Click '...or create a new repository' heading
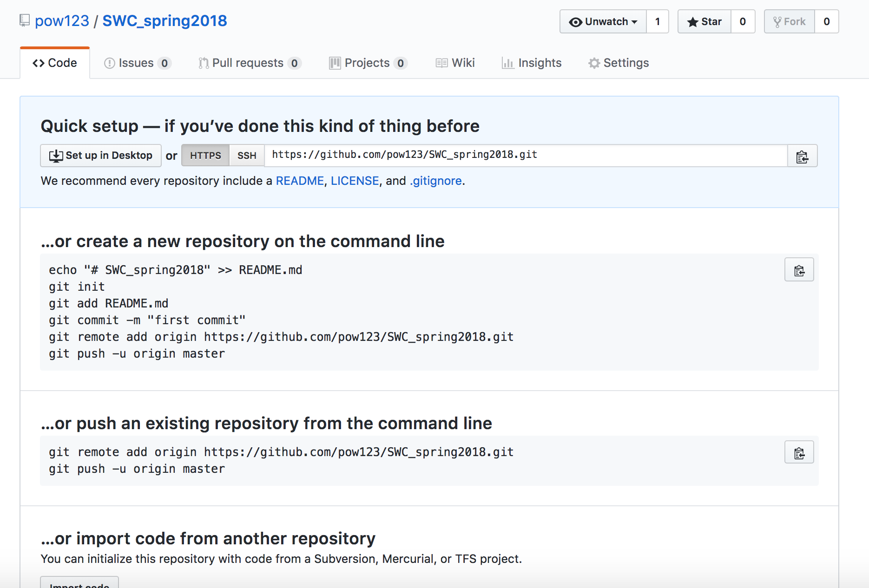The width and height of the screenshot is (869, 588). click(243, 241)
